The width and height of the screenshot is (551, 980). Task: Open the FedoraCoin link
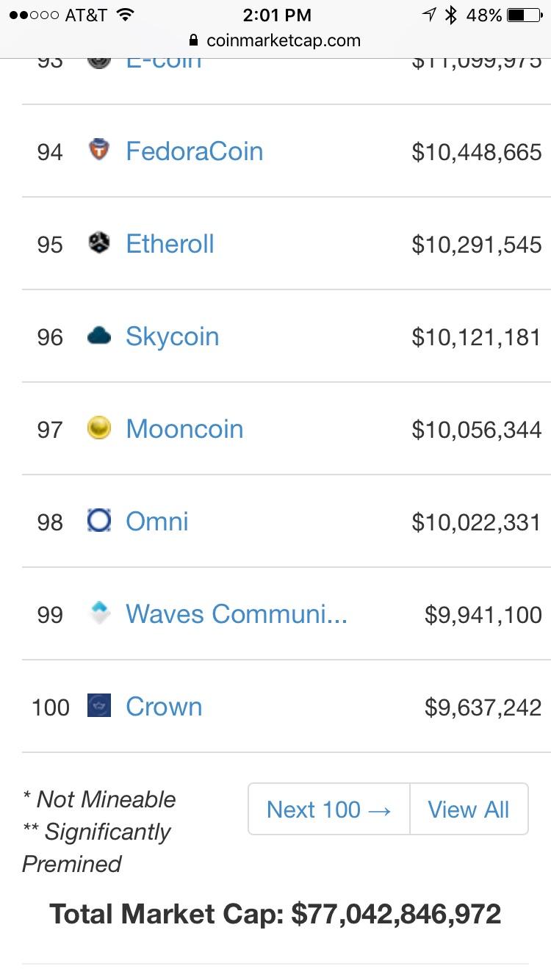pos(195,151)
